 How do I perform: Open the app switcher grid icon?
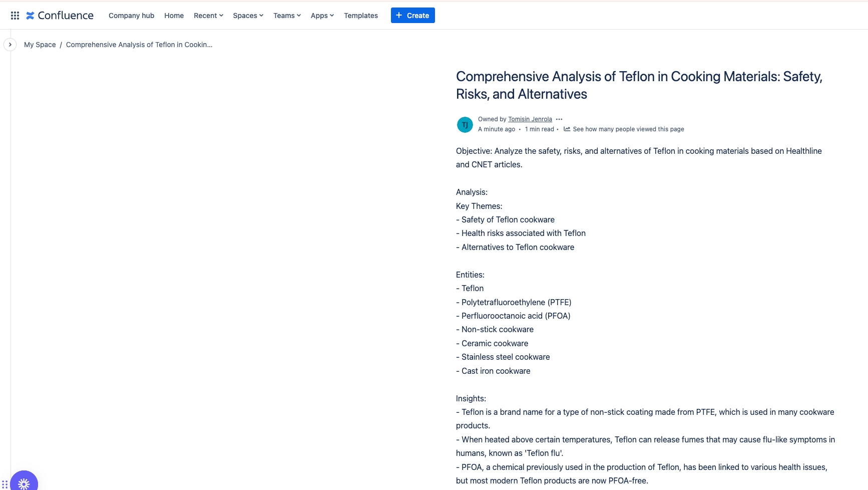tap(15, 16)
